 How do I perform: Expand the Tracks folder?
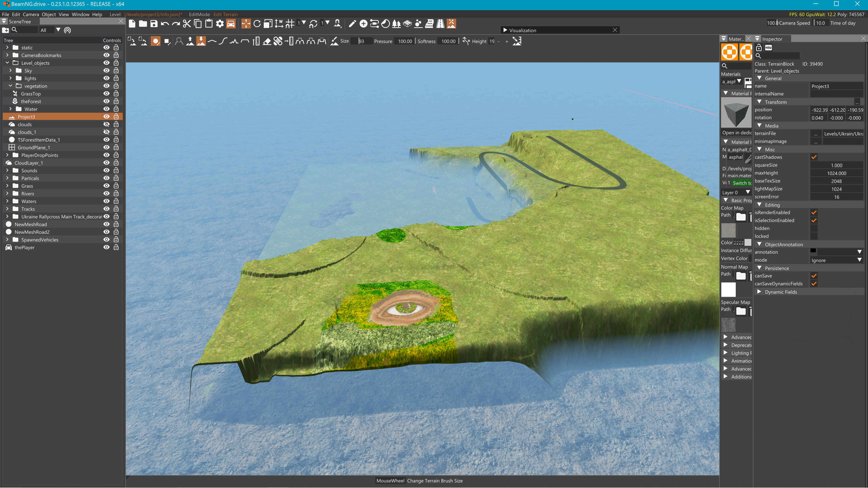tap(7, 209)
